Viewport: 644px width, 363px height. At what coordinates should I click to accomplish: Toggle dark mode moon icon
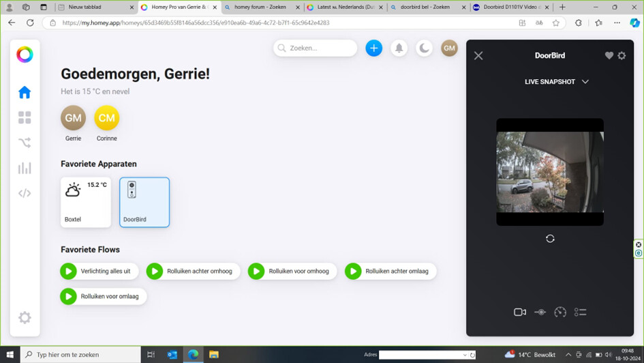425,48
